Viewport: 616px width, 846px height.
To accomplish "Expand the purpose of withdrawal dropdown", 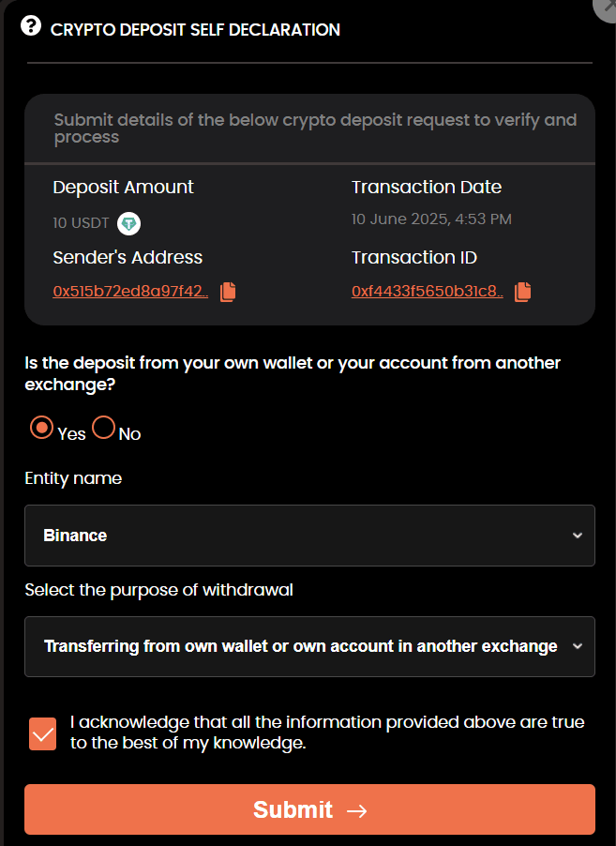I will (309, 646).
